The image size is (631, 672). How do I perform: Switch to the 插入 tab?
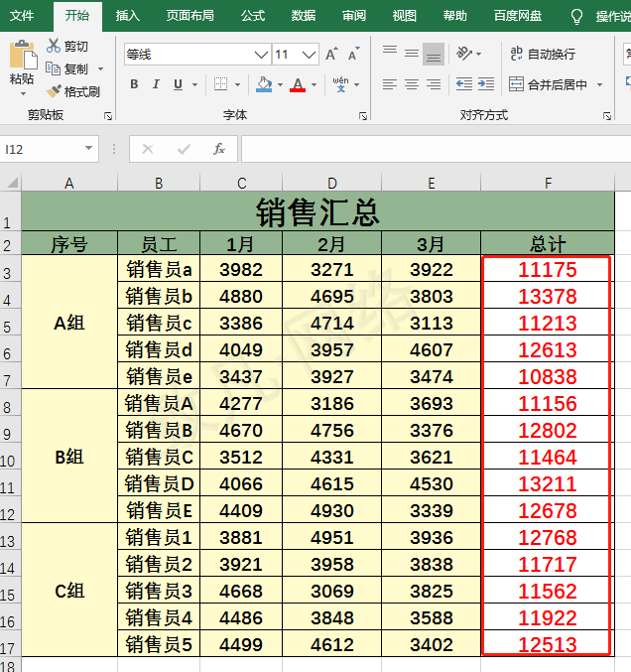pyautogui.click(x=128, y=16)
